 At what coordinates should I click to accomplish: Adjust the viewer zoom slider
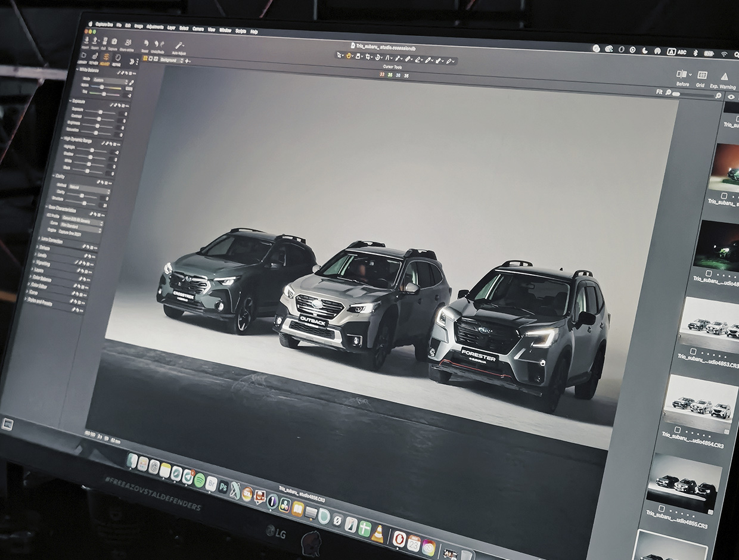[x=693, y=95]
